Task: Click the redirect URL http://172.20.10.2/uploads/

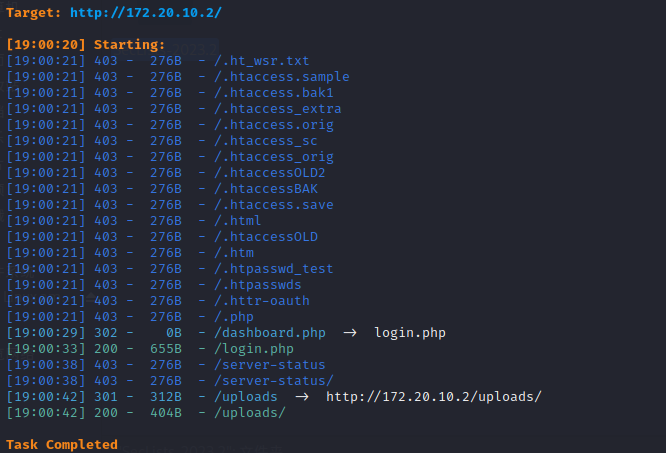Action: click(434, 397)
